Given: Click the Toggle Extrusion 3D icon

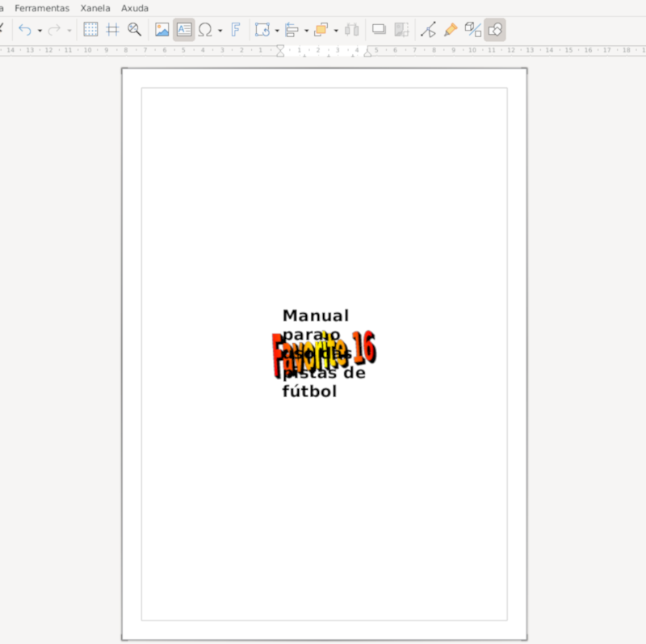Looking at the screenshot, I should coord(473,30).
